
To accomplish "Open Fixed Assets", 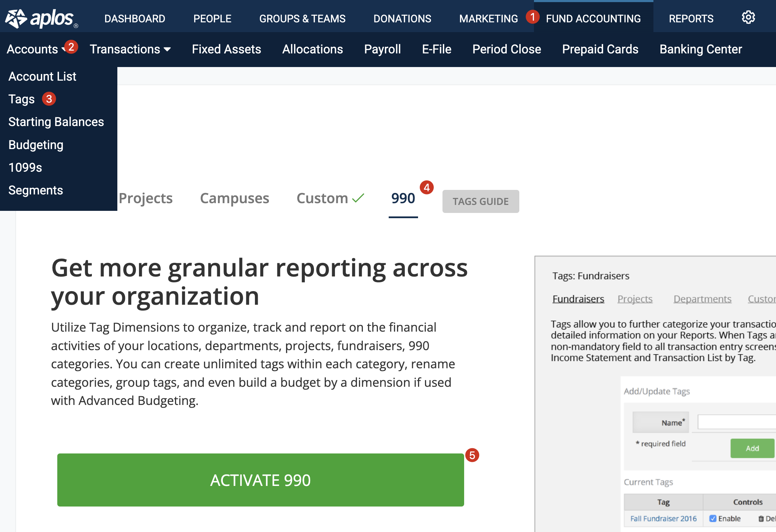I will (227, 49).
